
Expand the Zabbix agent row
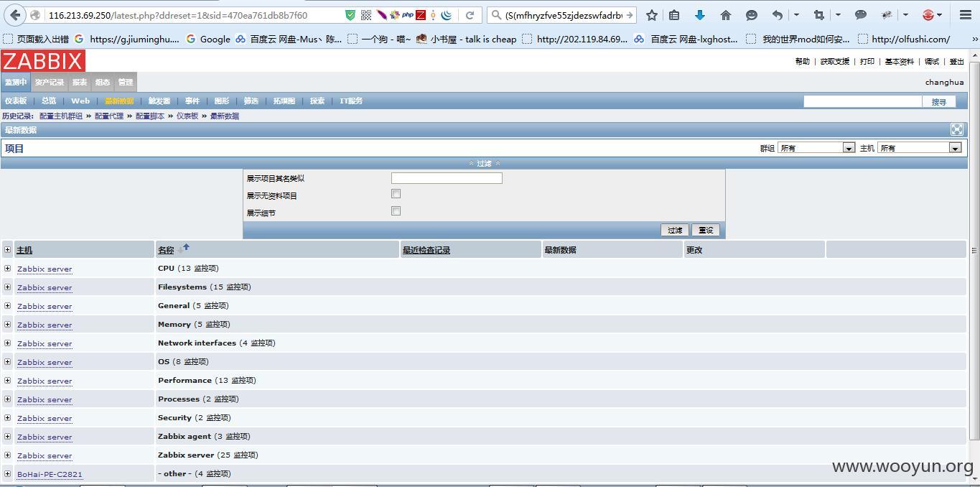[x=8, y=437]
